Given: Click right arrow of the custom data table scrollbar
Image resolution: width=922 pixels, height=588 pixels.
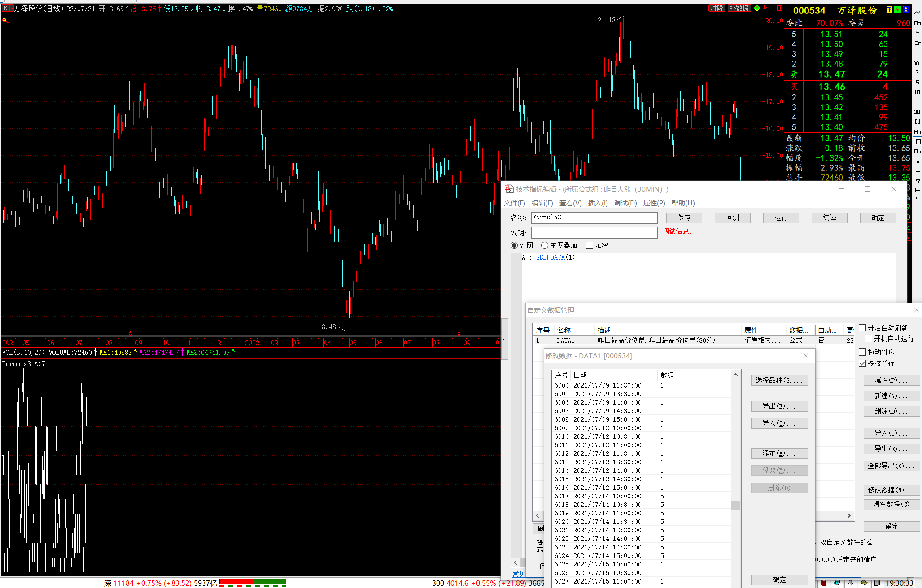Looking at the screenshot, I should (x=849, y=516).
